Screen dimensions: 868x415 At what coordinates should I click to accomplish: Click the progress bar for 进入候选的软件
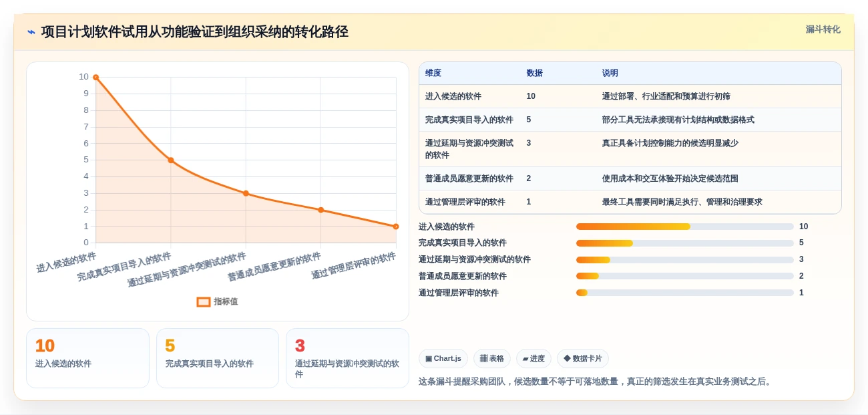pos(685,227)
